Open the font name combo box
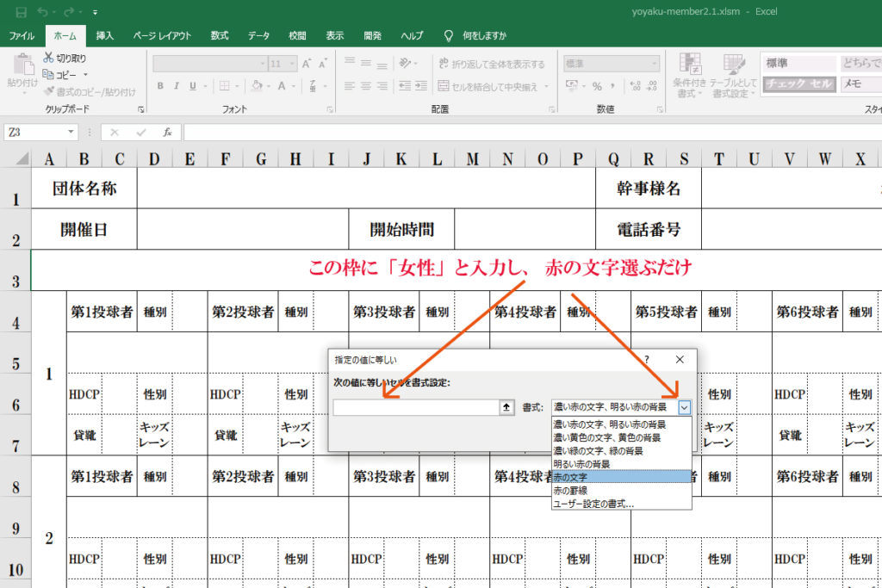The width and height of the screenshot is (882, 588). click(209, 64)
